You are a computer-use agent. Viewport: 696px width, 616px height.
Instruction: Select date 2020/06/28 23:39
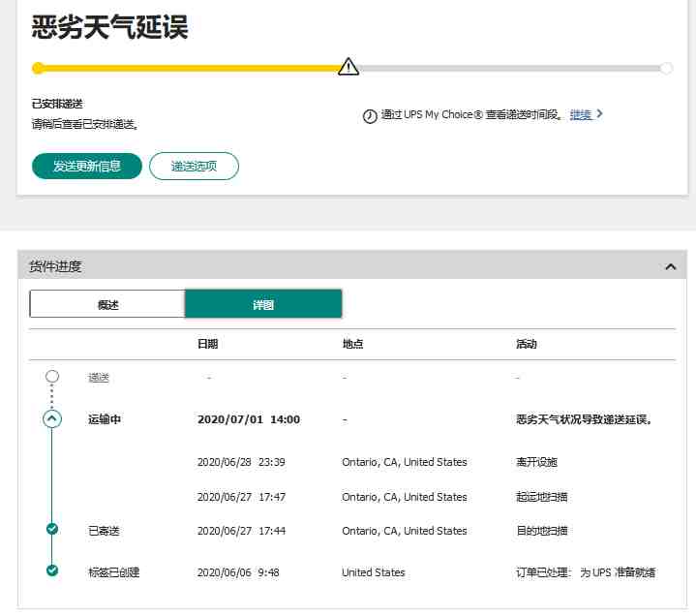[241, 462]
